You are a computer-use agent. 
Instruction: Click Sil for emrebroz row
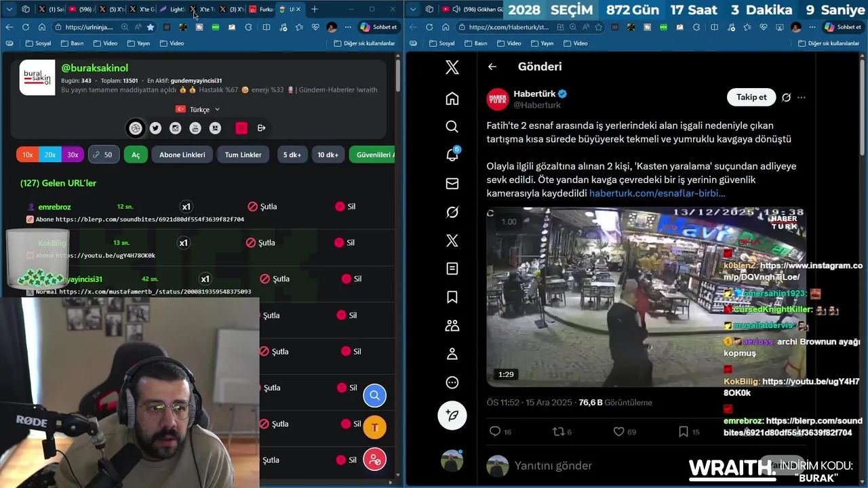[x=345, y=206]
